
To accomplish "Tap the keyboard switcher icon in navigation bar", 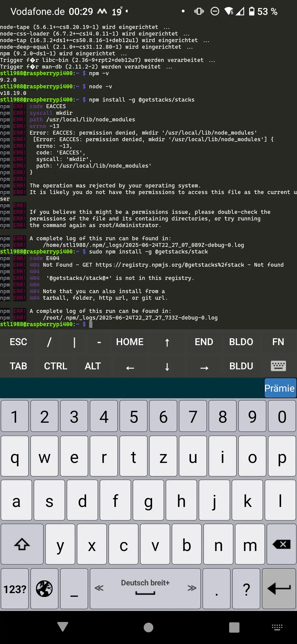I will pos(277,627).
